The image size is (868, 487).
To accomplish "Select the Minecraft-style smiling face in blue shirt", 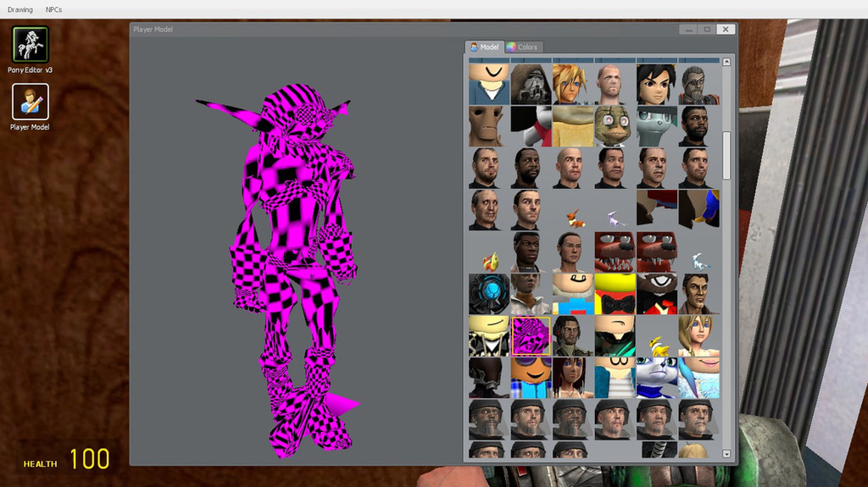I will coord(573,294).
